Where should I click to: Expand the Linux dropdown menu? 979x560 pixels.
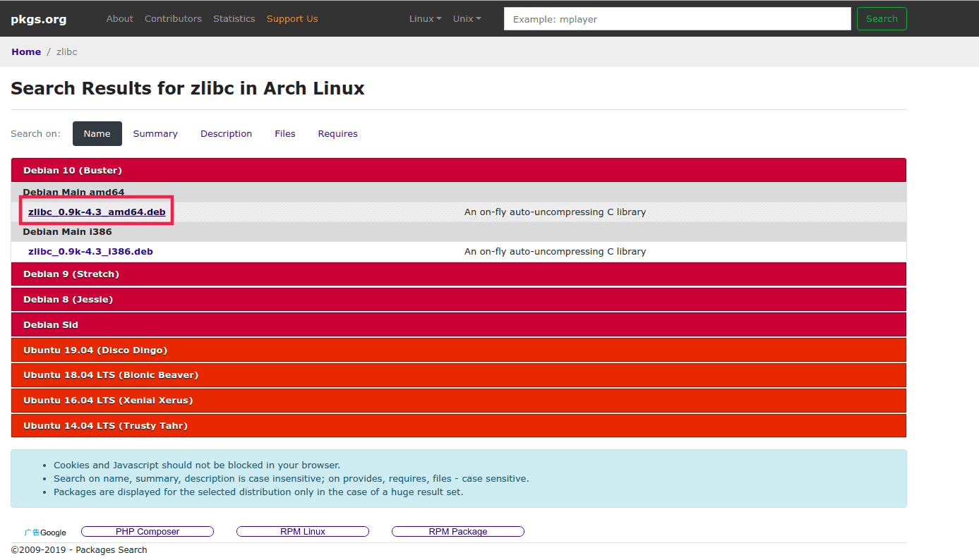click(x=425, y=19)
